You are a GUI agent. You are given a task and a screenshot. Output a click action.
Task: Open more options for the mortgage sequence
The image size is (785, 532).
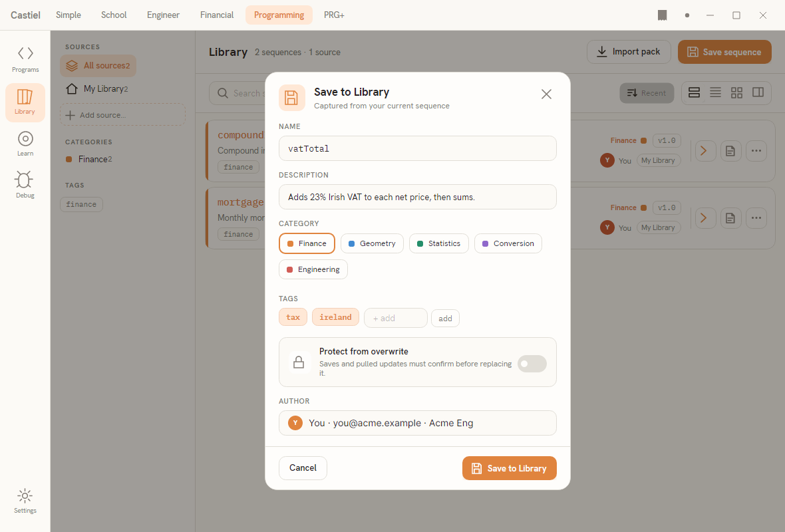[756, 217]
